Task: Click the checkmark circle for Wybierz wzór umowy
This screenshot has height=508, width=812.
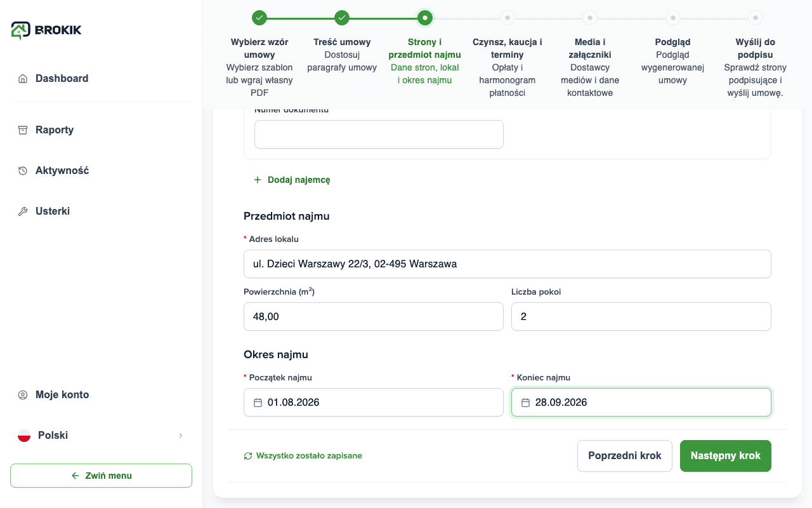Action: [x=259, y=18]
